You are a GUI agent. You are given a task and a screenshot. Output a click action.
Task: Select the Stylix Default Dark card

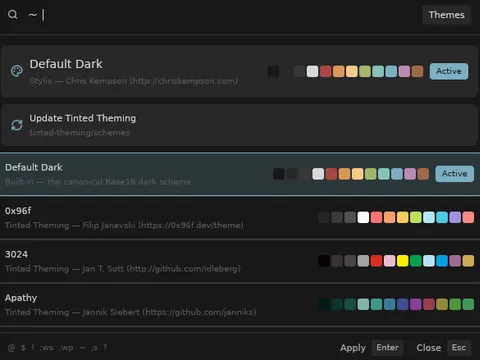pyautogui.click(x=239, y=71)
